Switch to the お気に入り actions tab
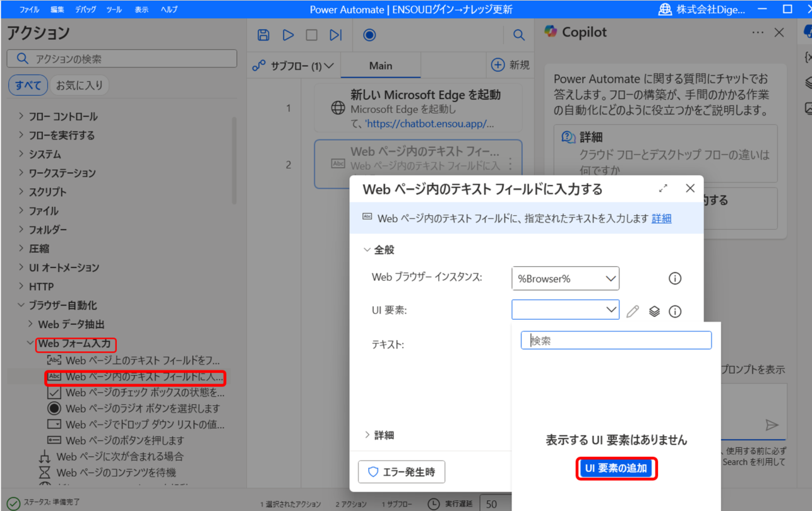This screenshot has width=812, height=511. [79, 85]
